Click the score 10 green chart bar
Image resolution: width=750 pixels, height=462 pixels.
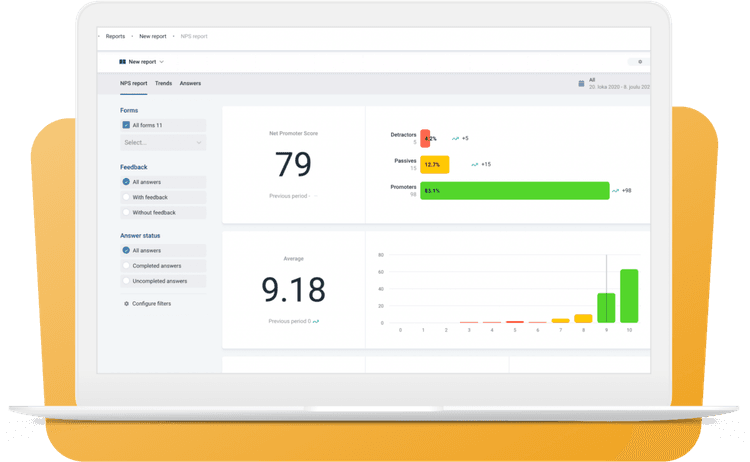tap(629, 296)
